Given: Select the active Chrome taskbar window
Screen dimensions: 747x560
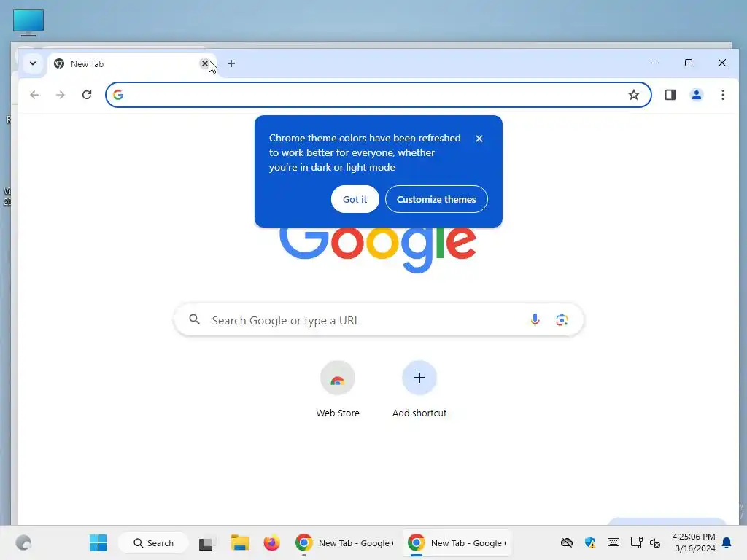Looking at the screenshot, I should [457, 542].
